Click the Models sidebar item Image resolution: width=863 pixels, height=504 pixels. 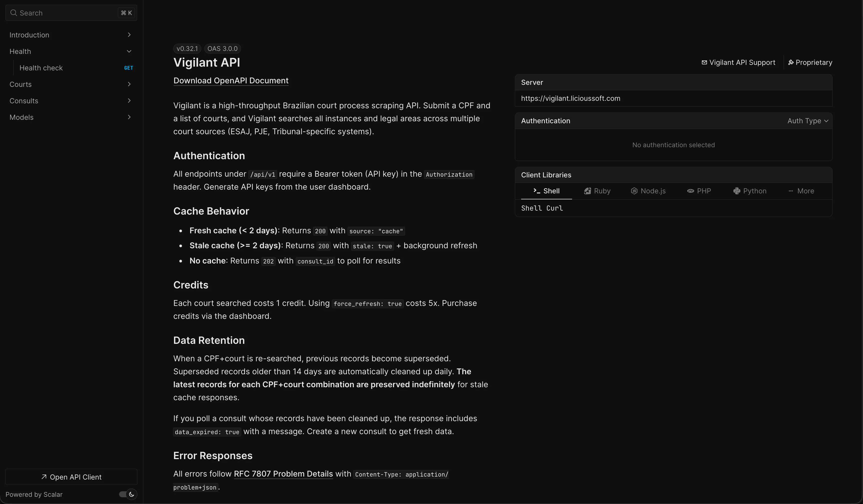click(x=71, y=117)
